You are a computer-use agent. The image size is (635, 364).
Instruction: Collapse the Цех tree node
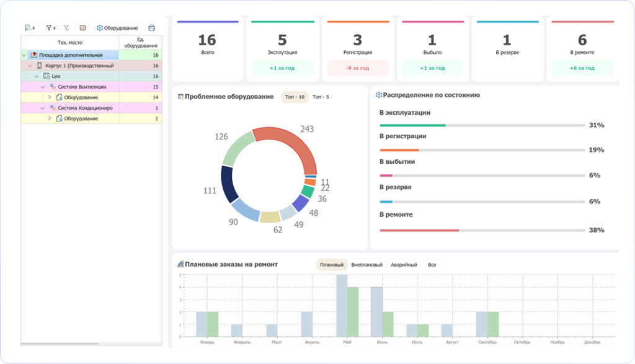(37, 76)
